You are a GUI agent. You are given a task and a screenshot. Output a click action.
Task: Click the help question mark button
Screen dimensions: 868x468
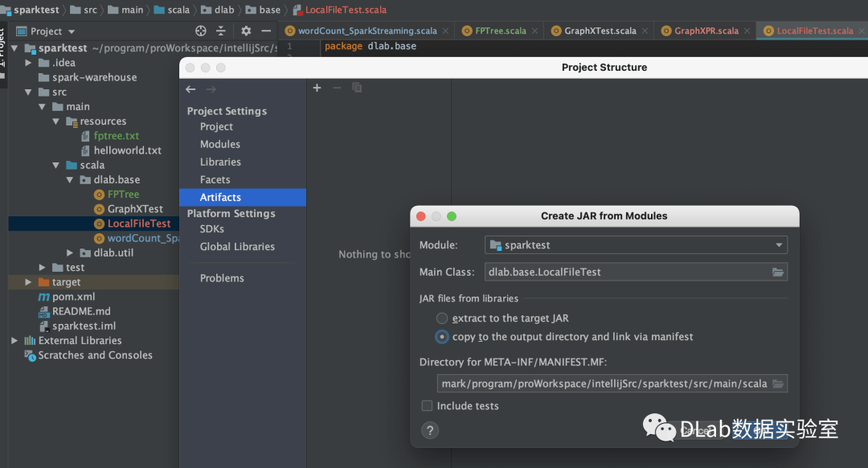(430, 430)
